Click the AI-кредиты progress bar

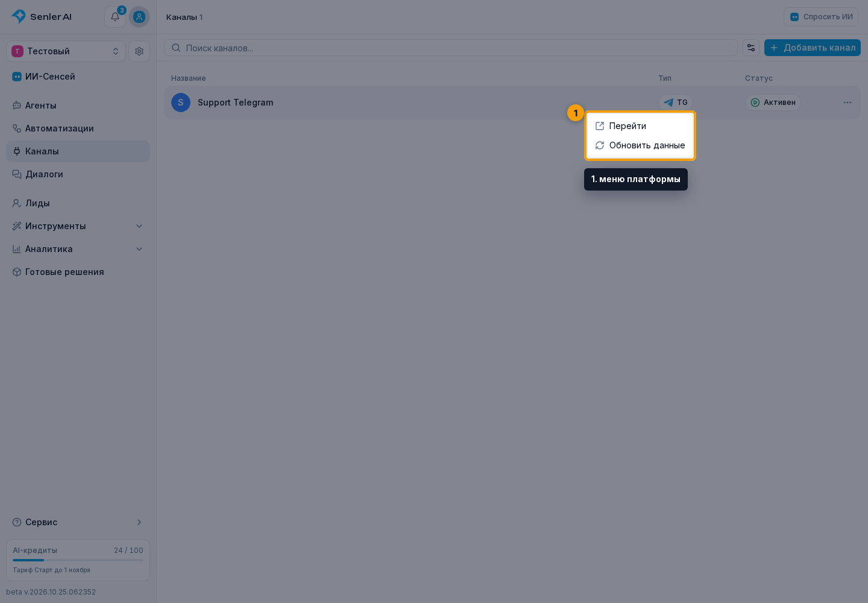click(x=78, y=560)
